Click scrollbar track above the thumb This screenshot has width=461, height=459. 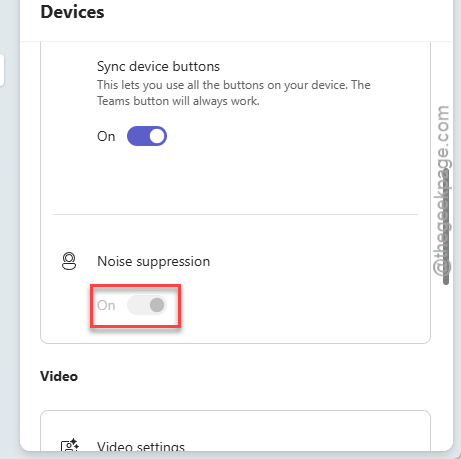(446, 105)
